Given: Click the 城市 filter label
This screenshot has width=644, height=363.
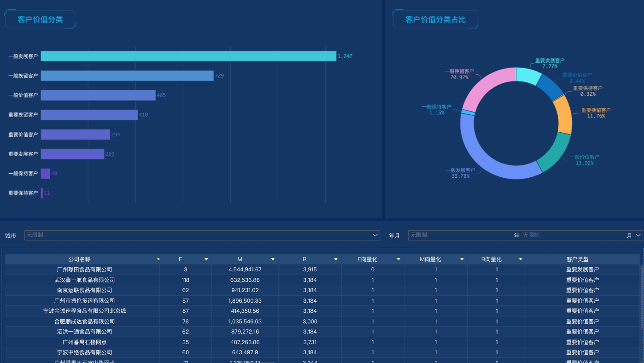Looking at the screenshot, I should tap(11, 236).
